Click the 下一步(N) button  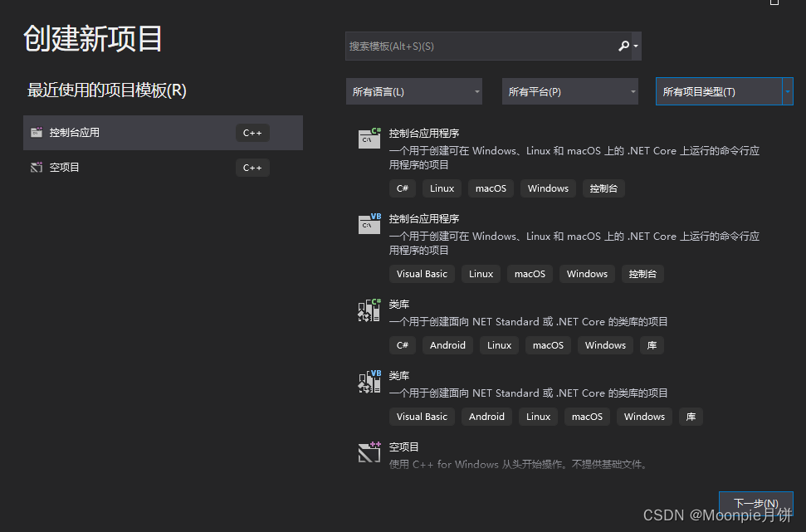point(755,503)
